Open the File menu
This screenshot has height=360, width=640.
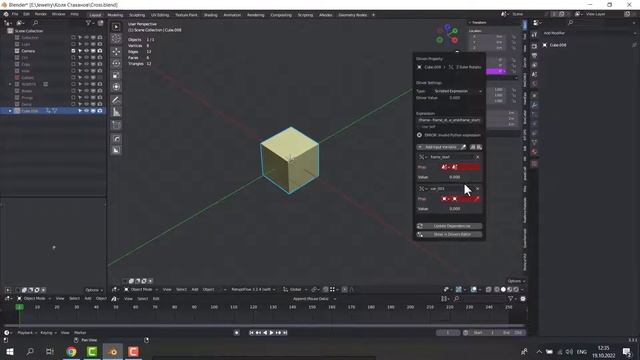pos(15,14)
